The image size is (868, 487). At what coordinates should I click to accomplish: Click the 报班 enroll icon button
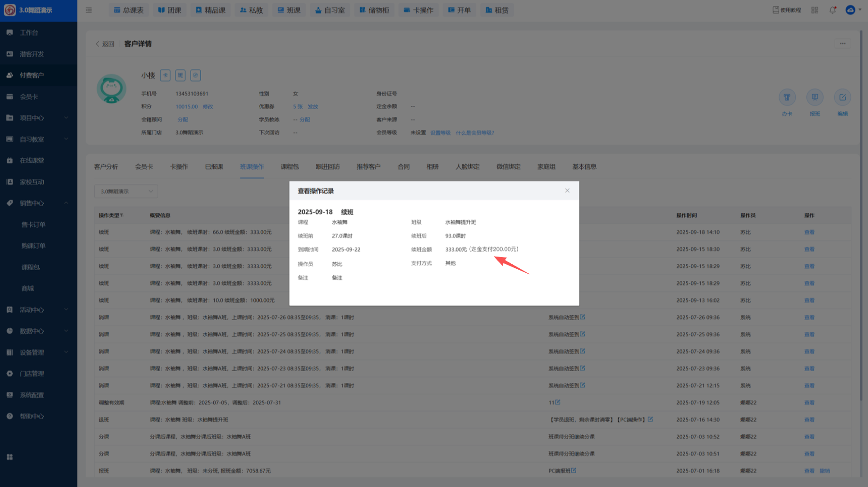(x=814, y=97)
